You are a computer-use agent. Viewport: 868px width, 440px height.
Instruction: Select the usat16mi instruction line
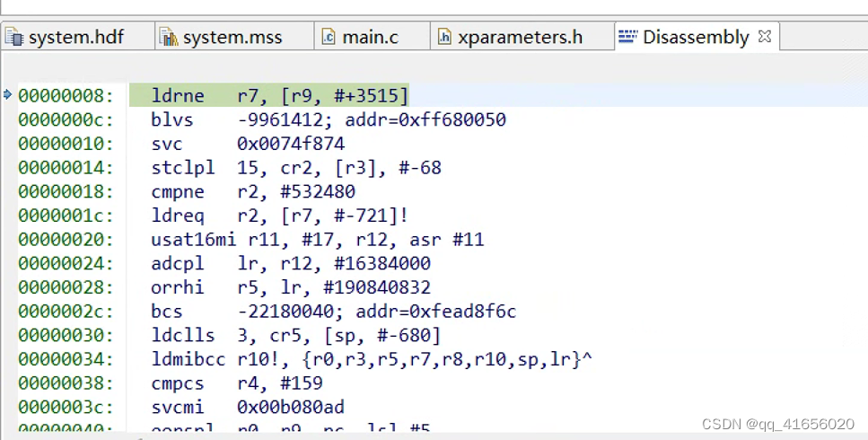pyautogui.click(x=318, y=239)
